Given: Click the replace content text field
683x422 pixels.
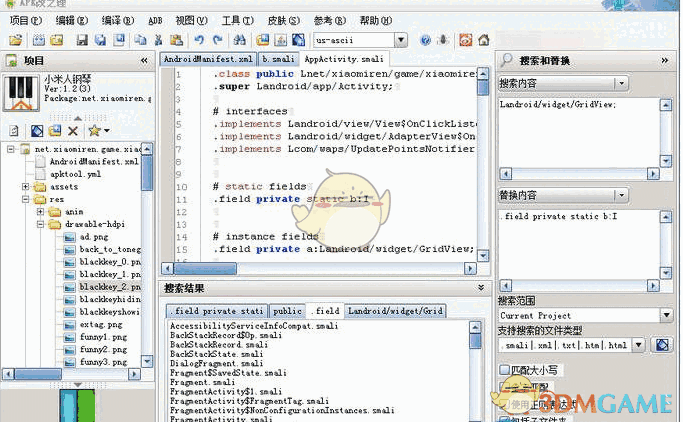Looking at the screenshot, I should [x=579, y=245].
